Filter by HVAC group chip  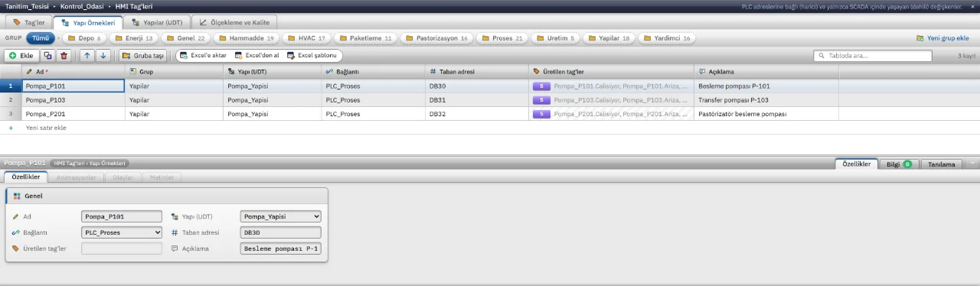click(306, 37)
